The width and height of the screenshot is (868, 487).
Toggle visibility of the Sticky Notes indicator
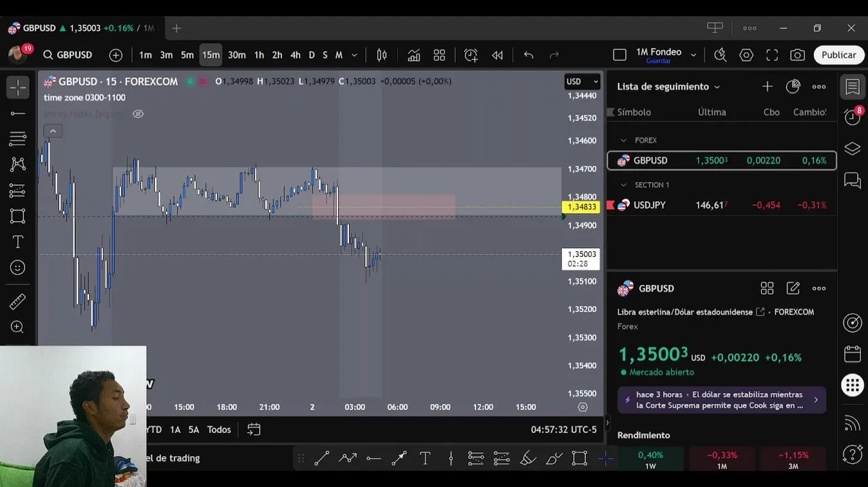(138, 114)
